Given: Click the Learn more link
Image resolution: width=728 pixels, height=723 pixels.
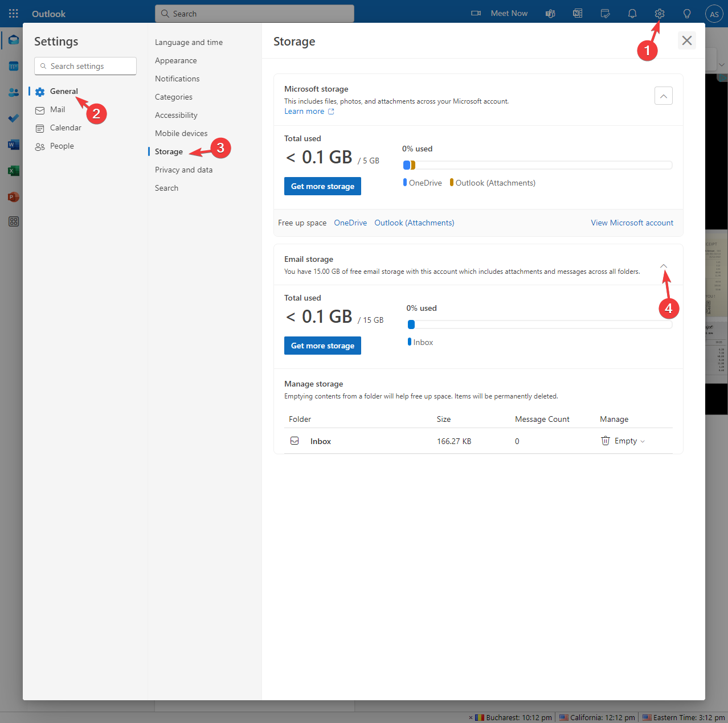Looking at the screenshot, I should [304, 111].
